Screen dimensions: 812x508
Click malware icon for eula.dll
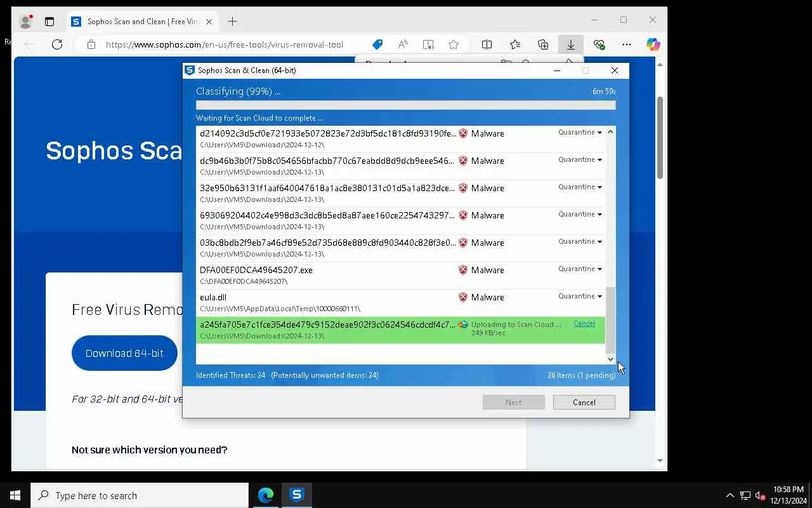point(463,297)
